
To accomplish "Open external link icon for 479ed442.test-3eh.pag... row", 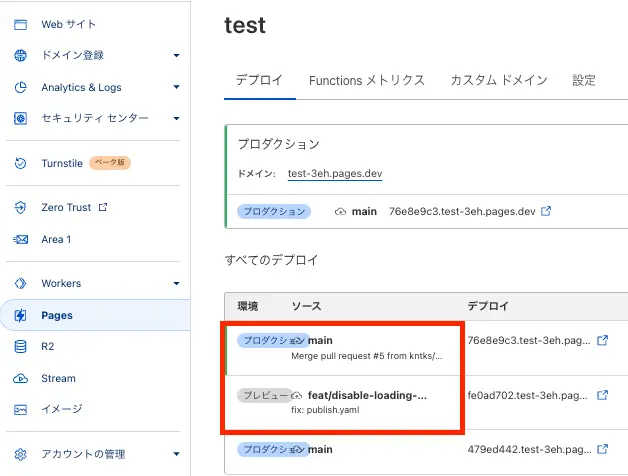I will (602, 449).
